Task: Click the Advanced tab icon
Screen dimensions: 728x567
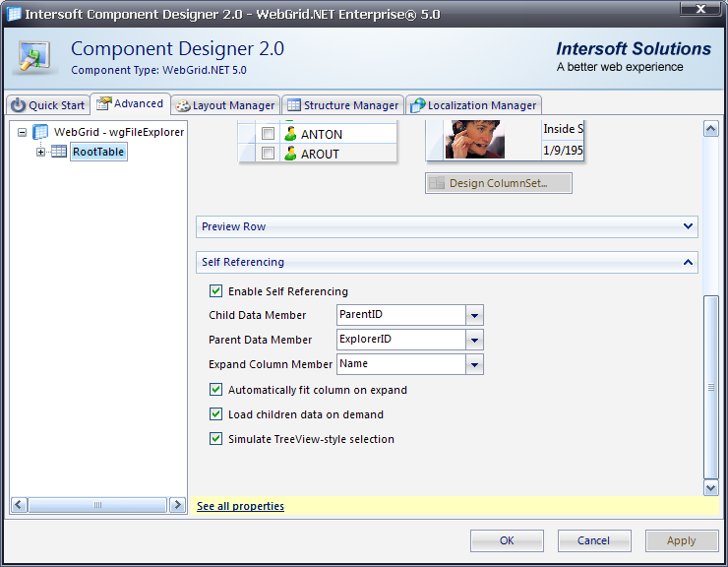Action: [104, 103]
